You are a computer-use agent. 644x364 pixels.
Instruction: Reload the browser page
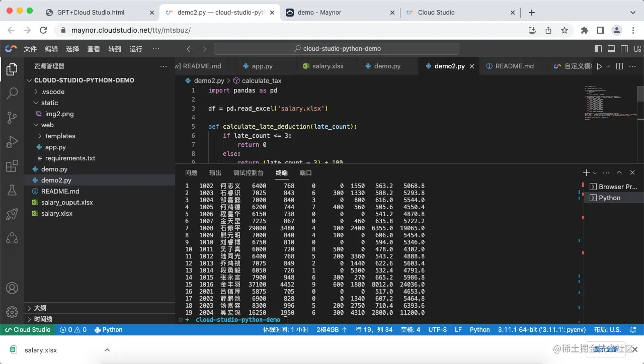[43, 30]
